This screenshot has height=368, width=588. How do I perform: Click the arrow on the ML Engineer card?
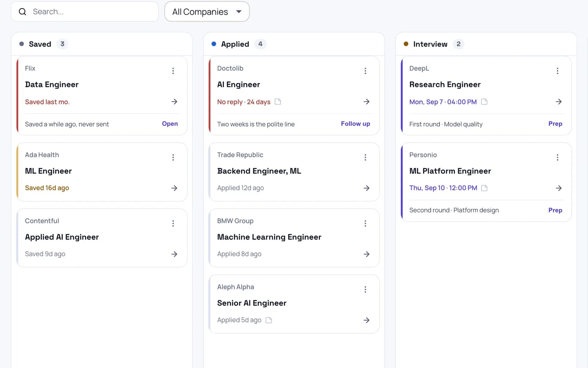click(x=174, y=188)
